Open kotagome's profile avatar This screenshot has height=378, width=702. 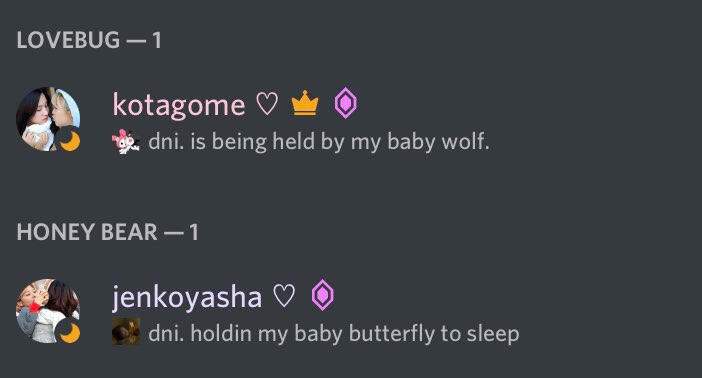pyautogui.click(x=48, y=119)
